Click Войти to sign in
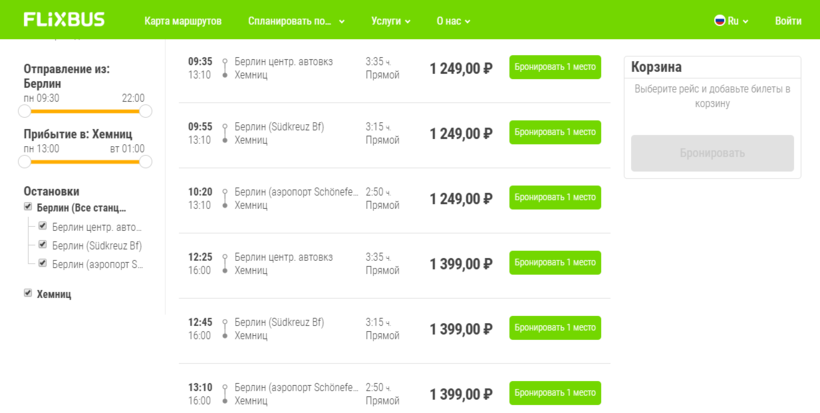Image resolution: width=820 pixels, height=413 pixels. click(x=788, y=20)
